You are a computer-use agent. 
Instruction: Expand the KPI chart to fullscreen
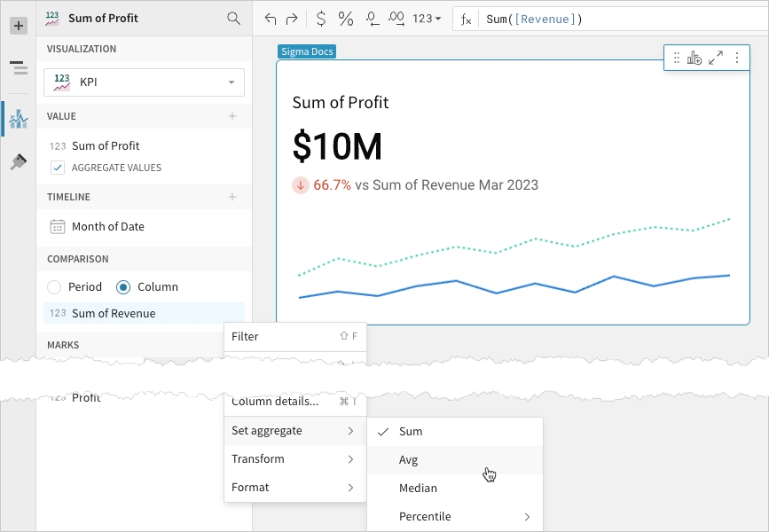(716, 58)
